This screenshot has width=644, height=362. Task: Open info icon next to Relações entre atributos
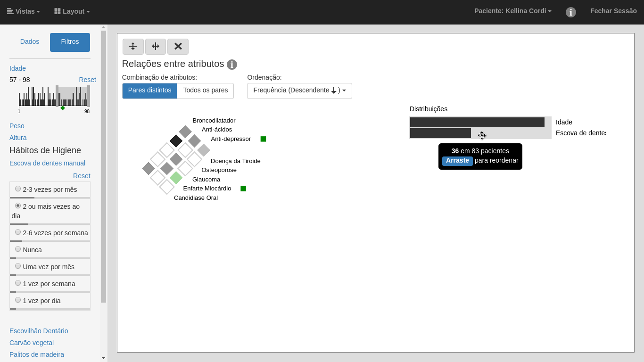pyautogui.click(x=232, y=65)
